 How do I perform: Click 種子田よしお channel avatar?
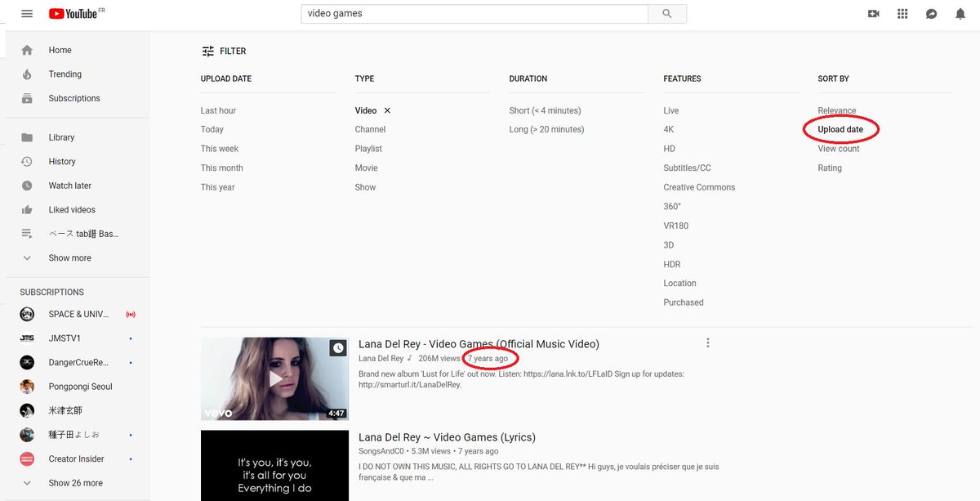(x=27, y=435)
